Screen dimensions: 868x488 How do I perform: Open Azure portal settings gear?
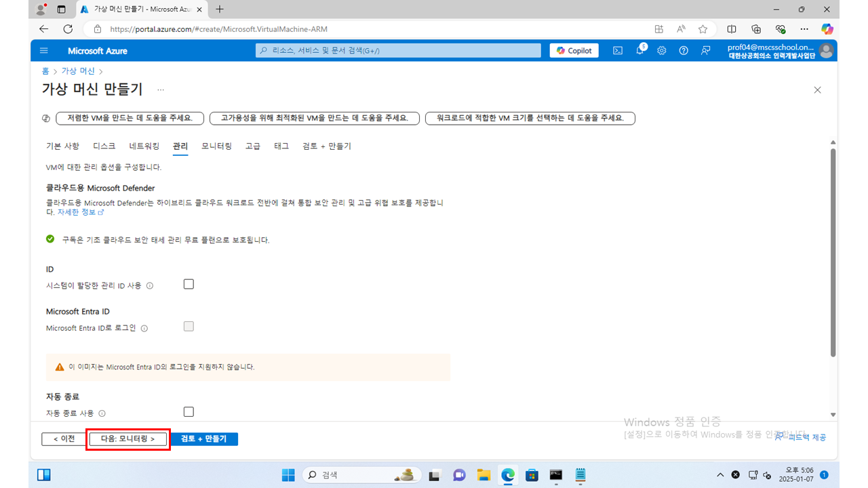coord(662,51)
